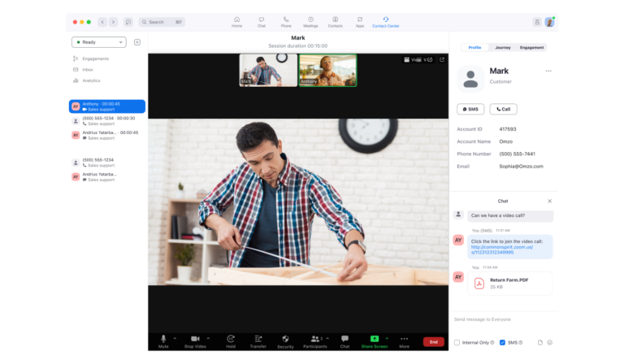Image resolution: width=624 pixels, height=364 pixels.
Task: Open the Ready status dropdown
Action: (99, 42)
